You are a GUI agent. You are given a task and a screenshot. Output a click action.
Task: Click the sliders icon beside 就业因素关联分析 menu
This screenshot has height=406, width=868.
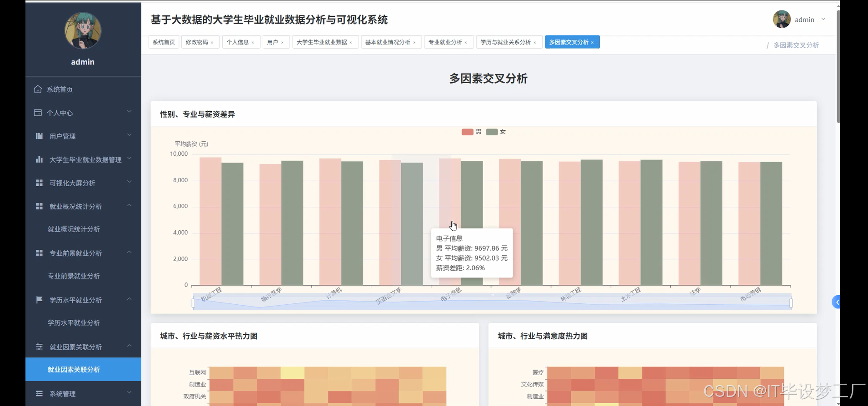39,347
